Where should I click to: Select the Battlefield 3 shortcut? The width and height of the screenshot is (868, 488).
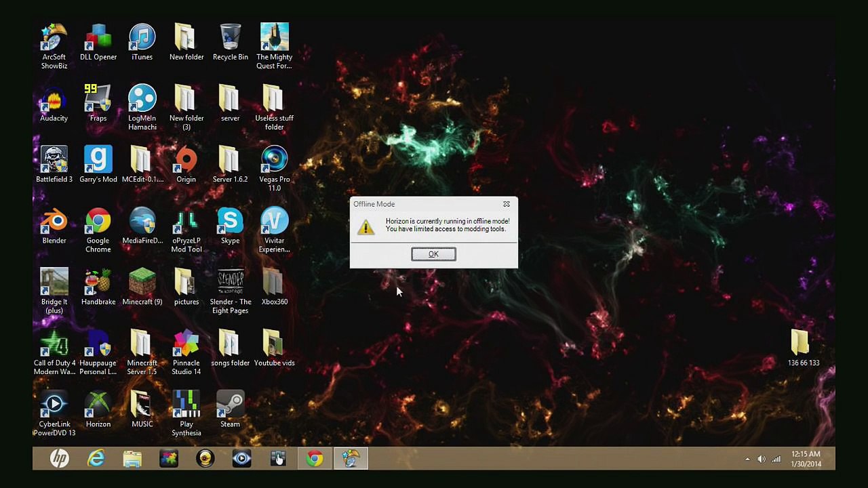pos(54,164)
